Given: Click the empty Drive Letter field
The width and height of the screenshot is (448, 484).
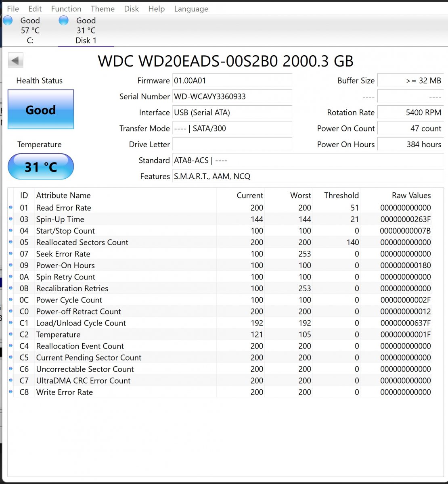Looking at the screenshot, I should [232, 144].
